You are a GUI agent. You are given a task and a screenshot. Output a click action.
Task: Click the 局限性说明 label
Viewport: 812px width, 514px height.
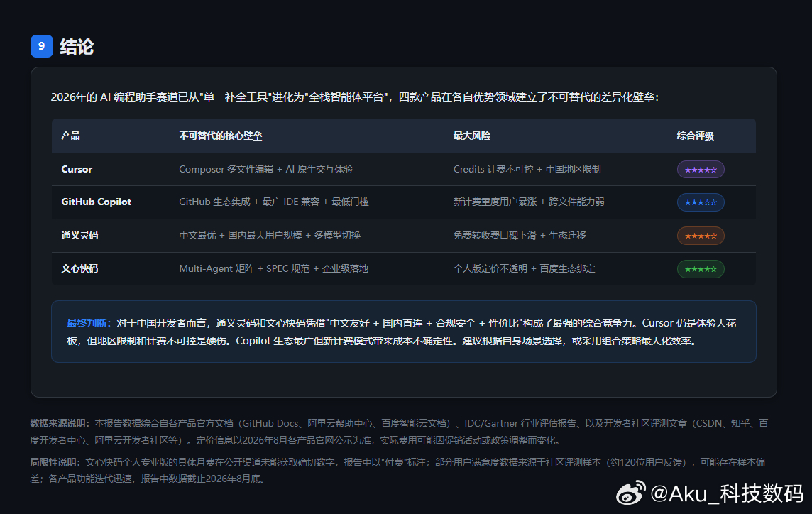(55, 462)
